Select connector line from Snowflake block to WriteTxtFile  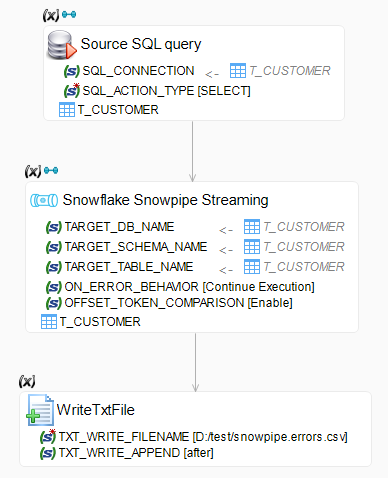(196, 362)
